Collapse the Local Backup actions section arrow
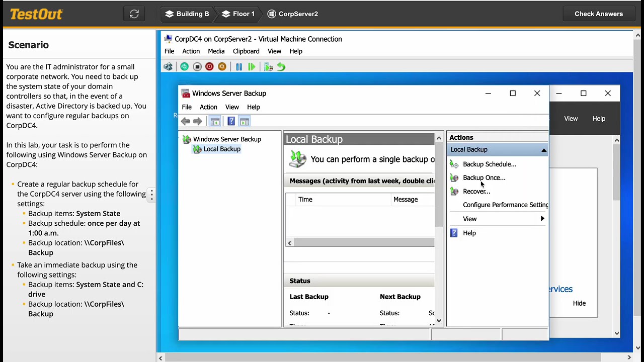 click(x=544, y=150)
